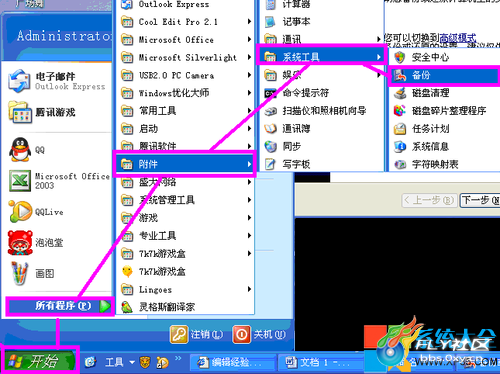Select the 备份 backup tool
Image resolution: width=500 pixels, height=374 pixels.
tap(444, 75)
